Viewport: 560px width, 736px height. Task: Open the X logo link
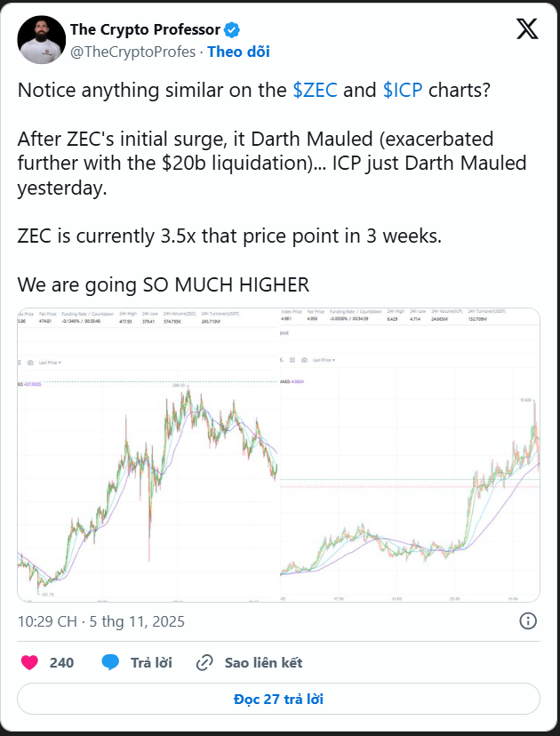coord(526,30)
